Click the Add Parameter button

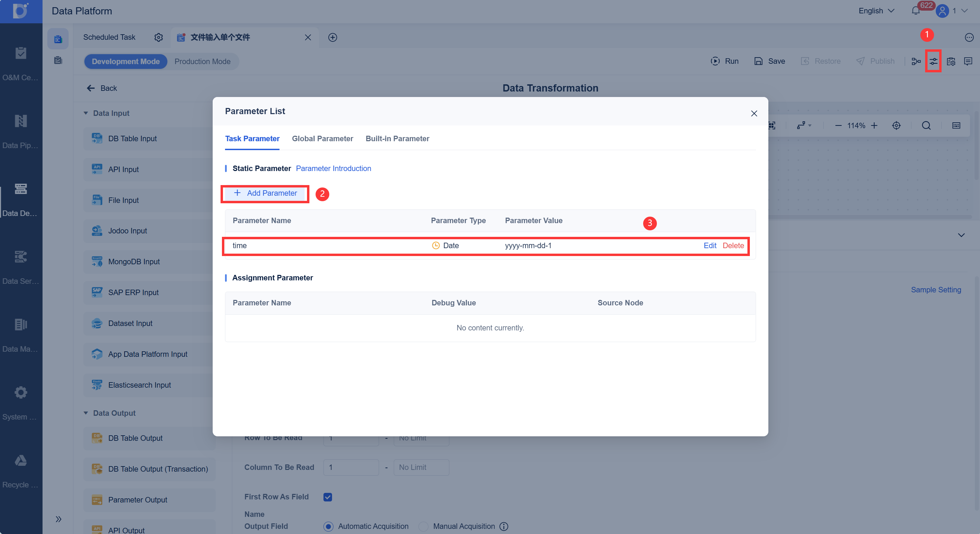[x=265, y=193]
